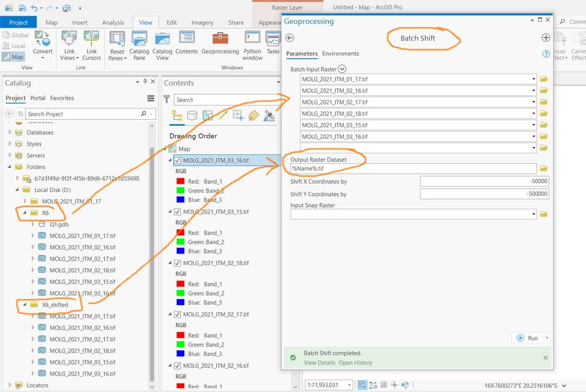Click Blue Band_3 swatch under MOLG_2021_ITM_02_18.tif
This screenshot has width=586, height=392.
[x=180, y=302]
